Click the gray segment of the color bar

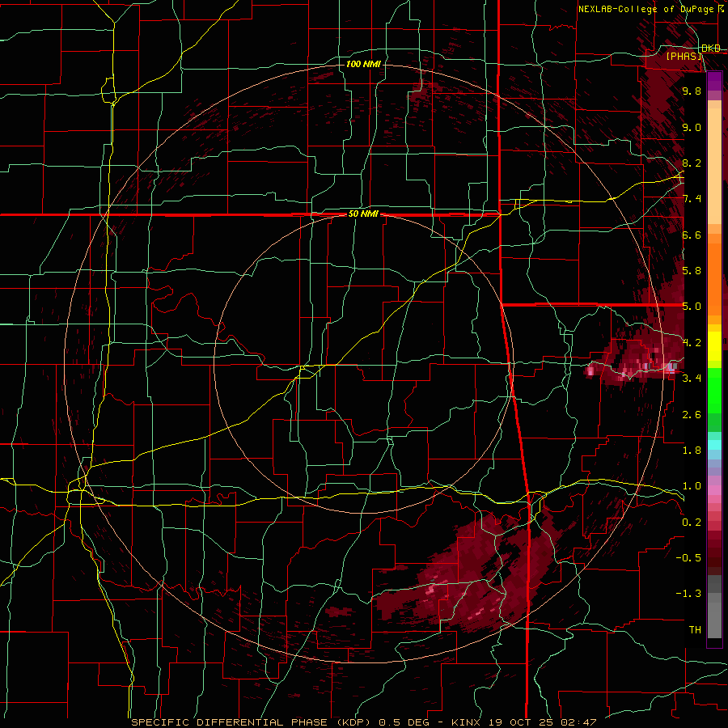click(714, 608)
